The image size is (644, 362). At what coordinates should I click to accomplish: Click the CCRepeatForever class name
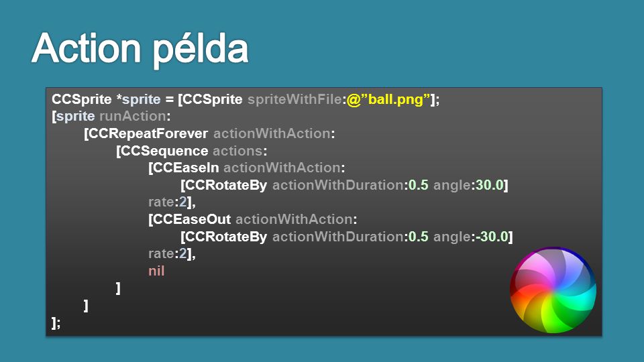point(148,133)
